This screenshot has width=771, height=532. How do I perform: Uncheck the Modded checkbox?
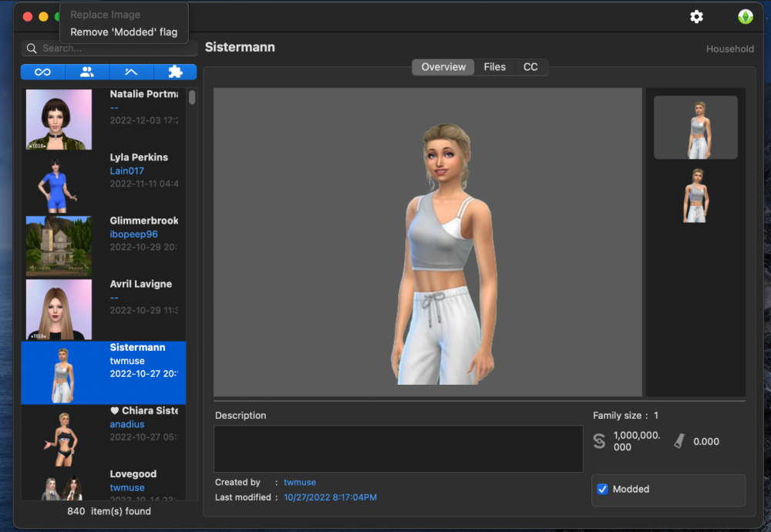602,490
